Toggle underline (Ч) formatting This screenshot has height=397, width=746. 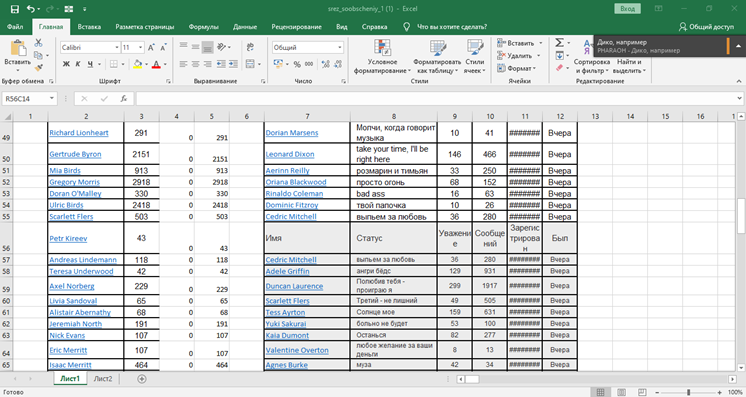(x=90, y=64)
